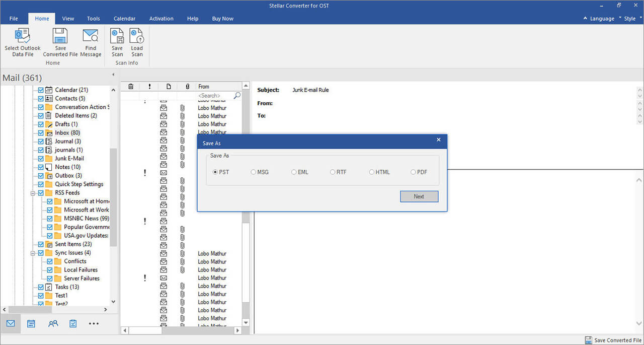Click the Outbox folder icon
The width and height of the screenshot is (644, 345).
pyautogui.click(x=49, y=176)
